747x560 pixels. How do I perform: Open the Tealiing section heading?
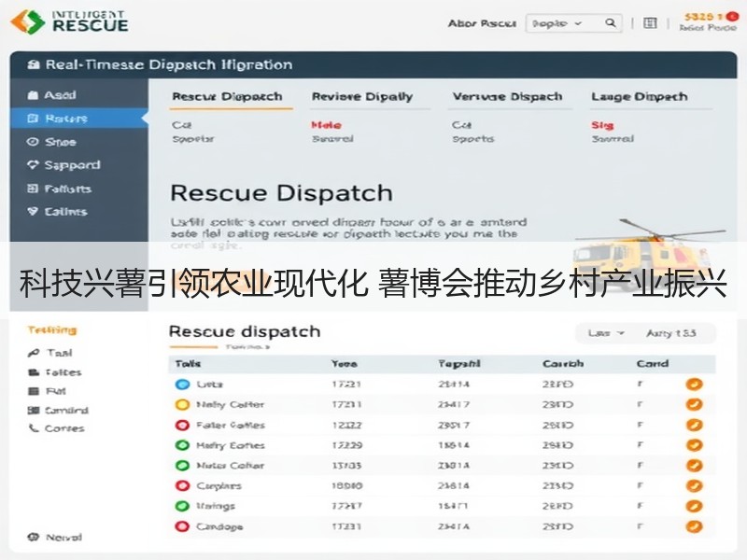coord(52,329)
